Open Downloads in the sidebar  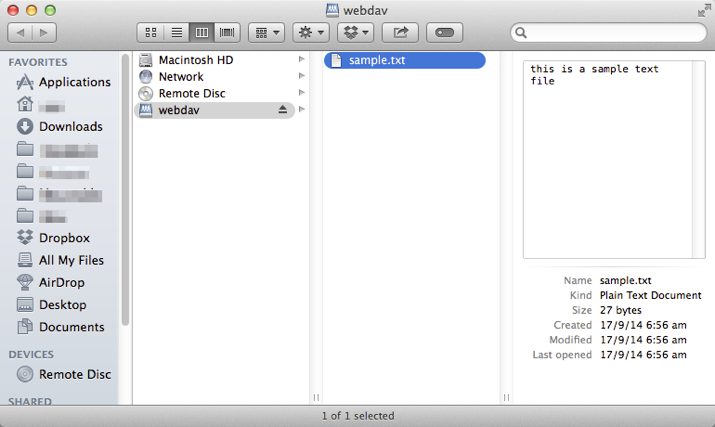coord(60,126)
